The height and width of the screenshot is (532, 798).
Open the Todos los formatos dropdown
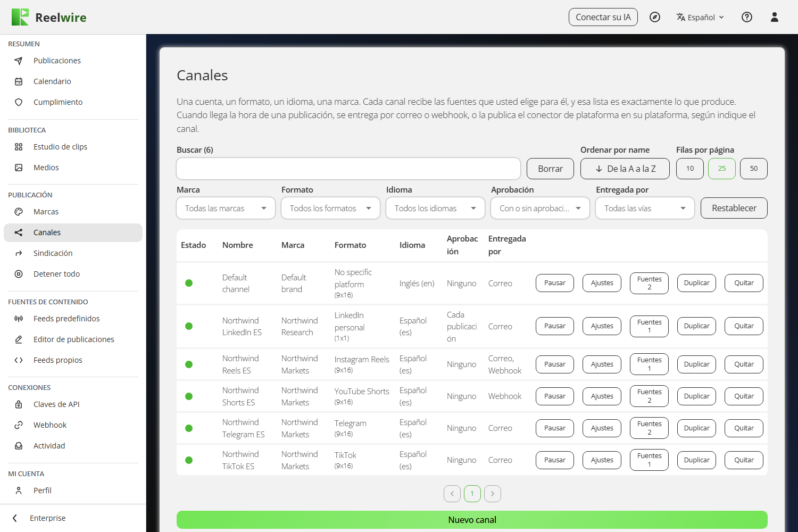click(330, 208)
